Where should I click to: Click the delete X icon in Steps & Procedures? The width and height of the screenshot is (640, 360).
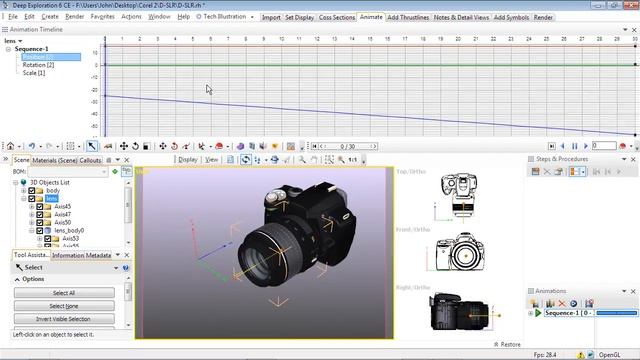[x=547, y=172]
